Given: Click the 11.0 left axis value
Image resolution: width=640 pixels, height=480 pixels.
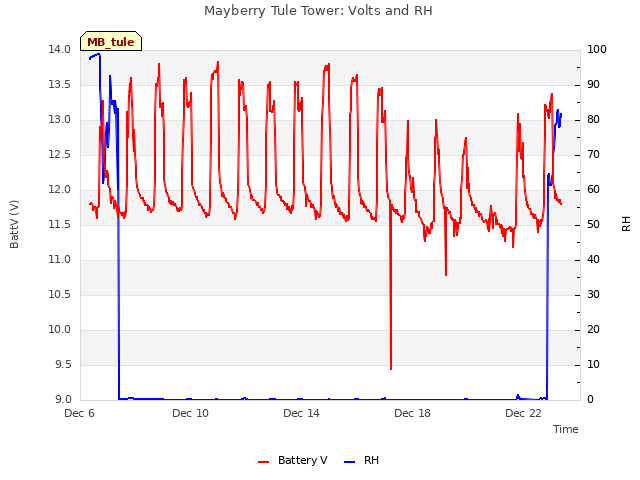Looking at the screenshot, I should point(60,260).
